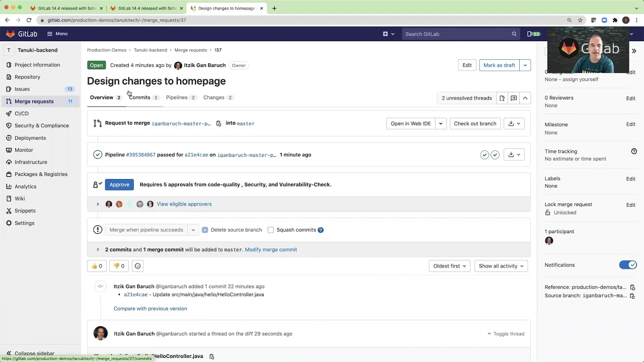Open the create new plus icon

[x=385, y=34]
